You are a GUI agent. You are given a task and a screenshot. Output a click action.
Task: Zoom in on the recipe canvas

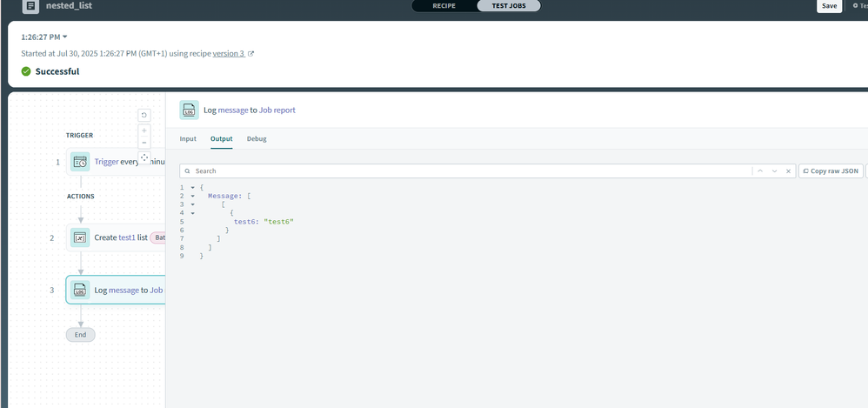pyautogui.click(x=144, y=130)
